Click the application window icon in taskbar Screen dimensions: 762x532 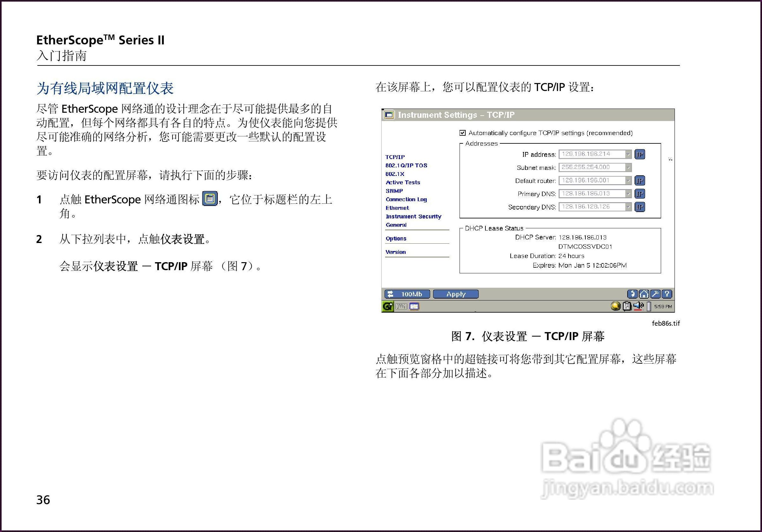(414, 306)
